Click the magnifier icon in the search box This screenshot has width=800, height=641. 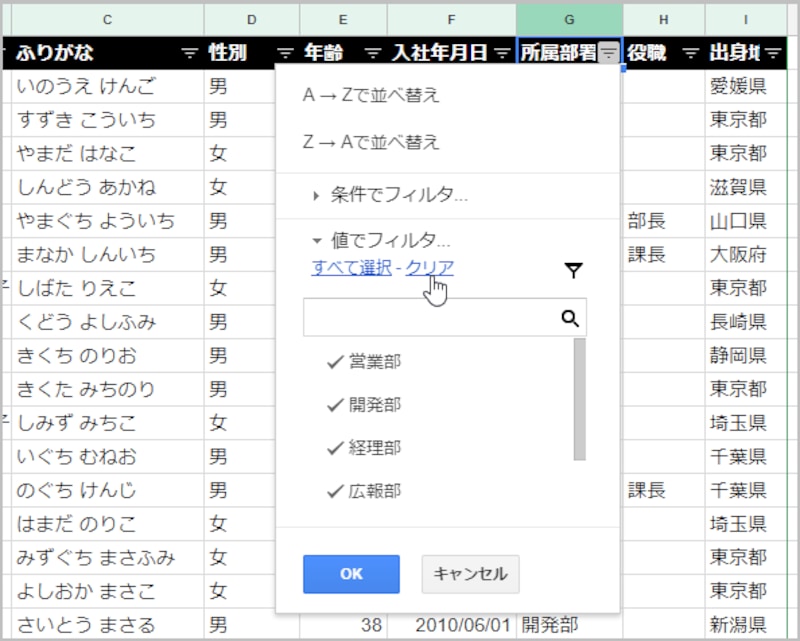click(x=570, y=317)
